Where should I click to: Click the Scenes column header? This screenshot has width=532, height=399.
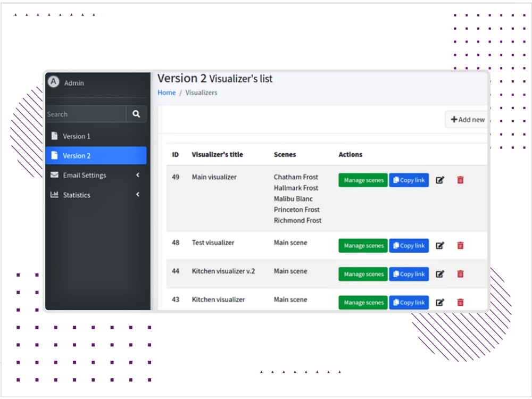[285, 155]
